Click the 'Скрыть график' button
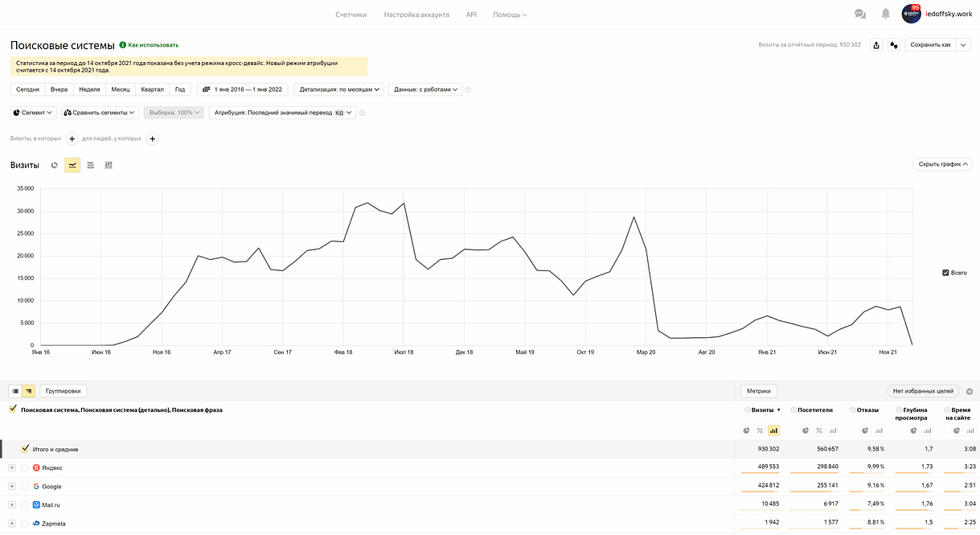This screenshot has height=535, width=980. coord(942,164)
